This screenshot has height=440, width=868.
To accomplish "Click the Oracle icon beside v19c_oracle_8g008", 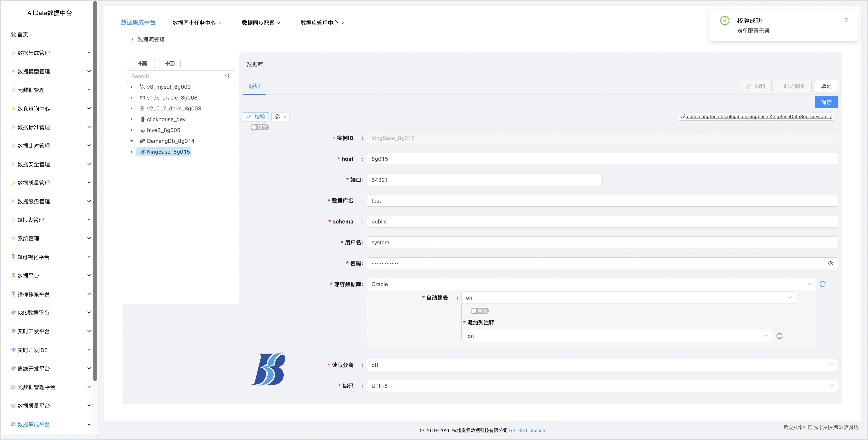I will click(142, 97).
